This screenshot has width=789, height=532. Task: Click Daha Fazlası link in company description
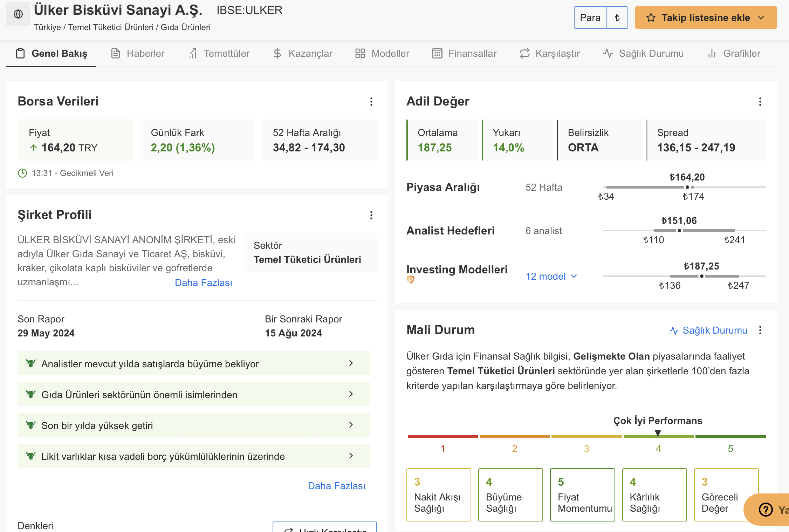click(x=204, y=283)
